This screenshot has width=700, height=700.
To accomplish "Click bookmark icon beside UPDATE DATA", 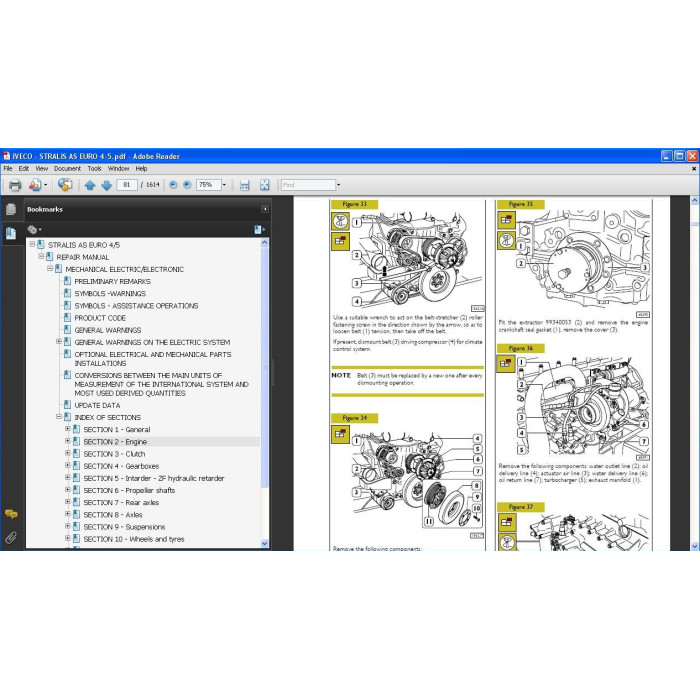I will 67,405.
